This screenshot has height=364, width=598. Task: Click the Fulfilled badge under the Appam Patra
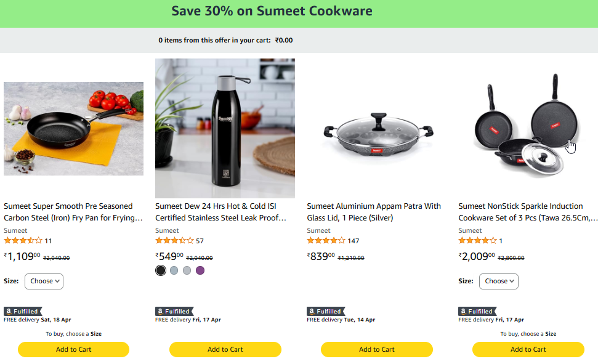326,312
